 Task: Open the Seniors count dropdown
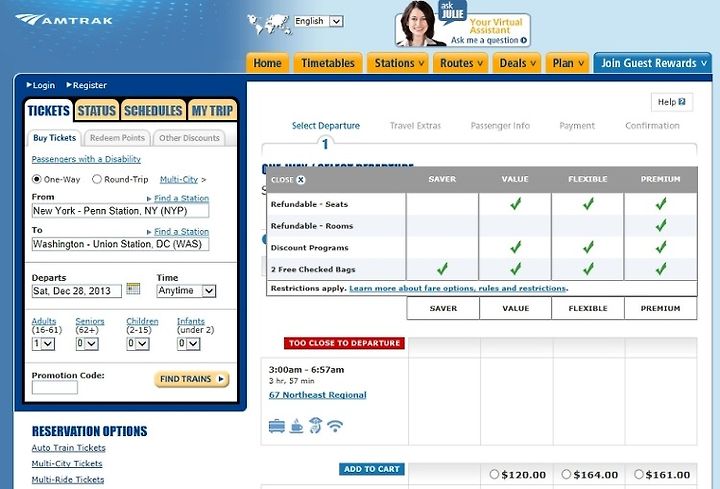coord(87,344)
